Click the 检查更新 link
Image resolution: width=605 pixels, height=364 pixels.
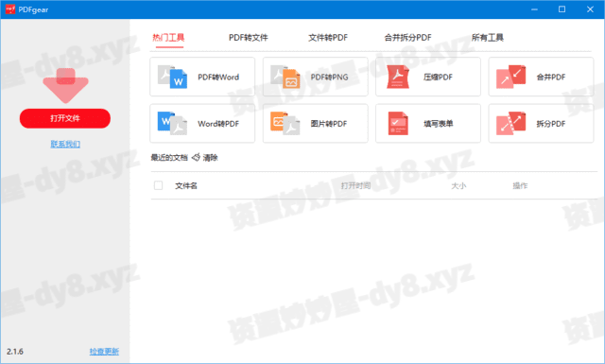tap(104, 352)
